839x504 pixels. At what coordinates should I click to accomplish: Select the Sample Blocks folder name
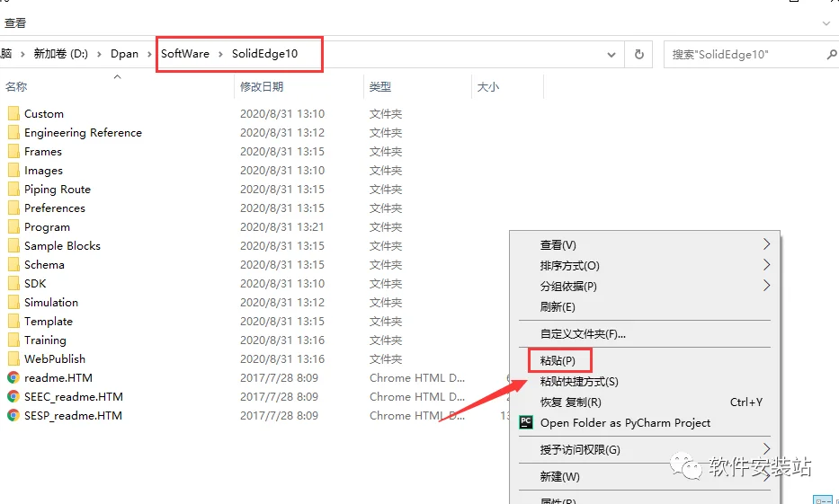click(62, 246)
